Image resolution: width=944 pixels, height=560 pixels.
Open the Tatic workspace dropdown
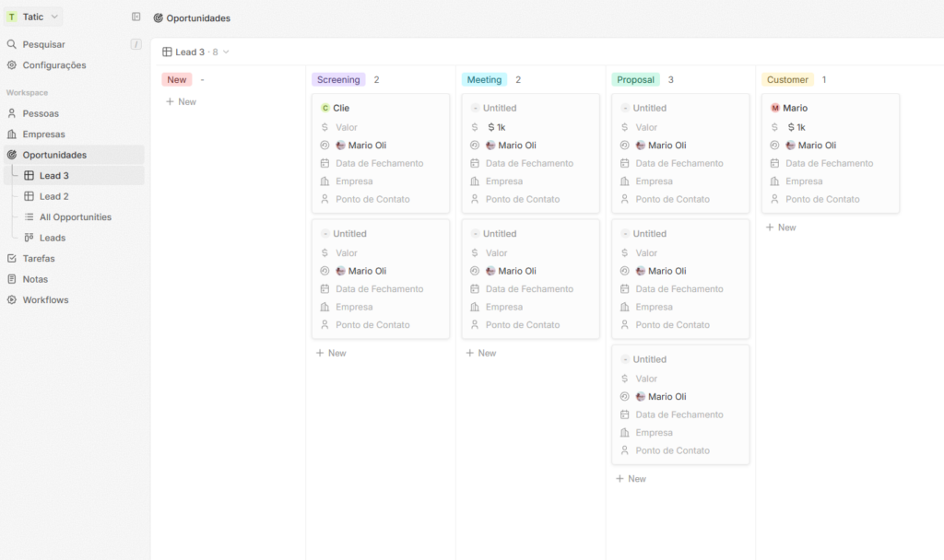(x=33, y=17)
